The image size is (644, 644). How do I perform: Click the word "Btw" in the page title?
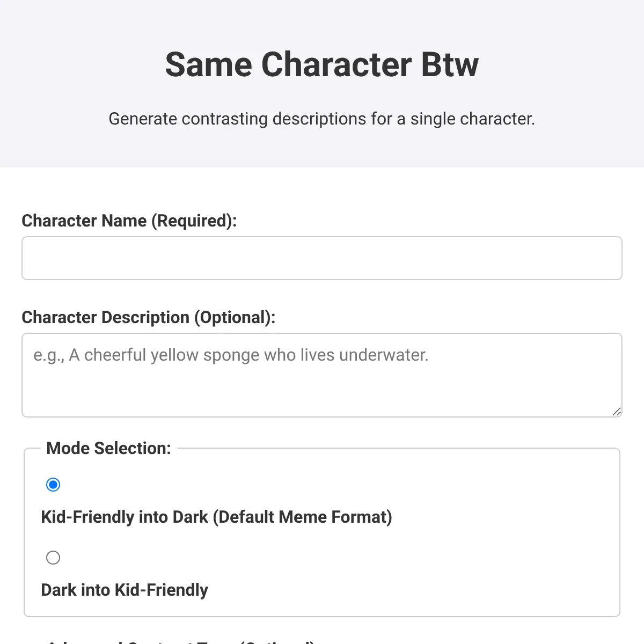(450, 64)
